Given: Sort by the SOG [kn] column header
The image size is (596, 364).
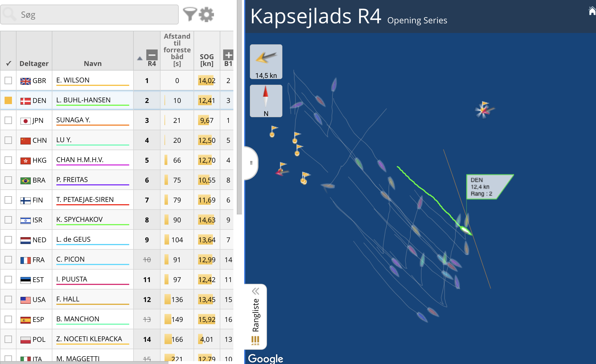Looking at the screenshot, I should pyautogui.click(x=207, y=60).
